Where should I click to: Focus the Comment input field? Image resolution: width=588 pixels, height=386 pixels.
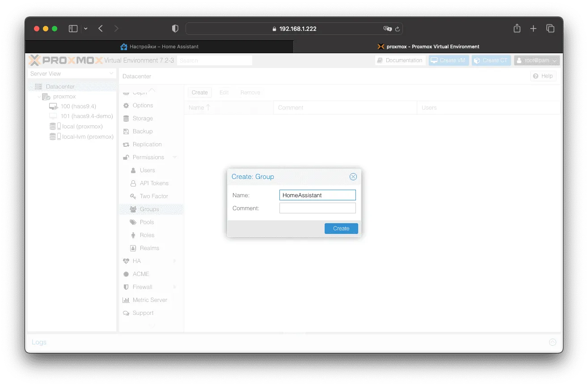pos(317,208)
